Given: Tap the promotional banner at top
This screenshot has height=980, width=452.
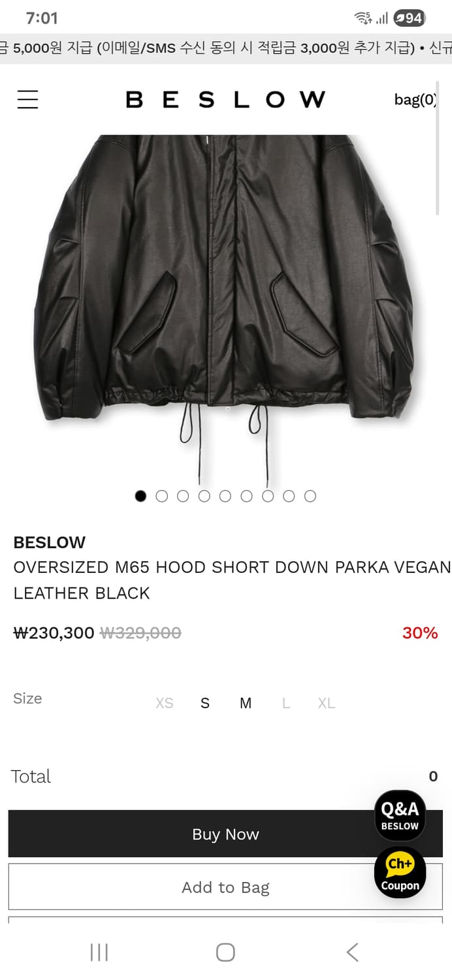Looking at the screenshot, I should (226, 48).
